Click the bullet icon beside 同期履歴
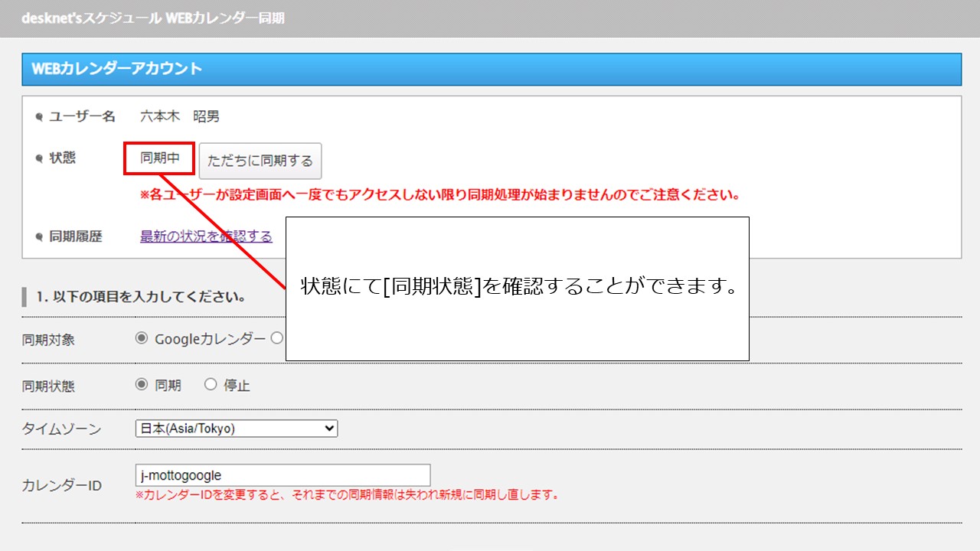The image size is (980, 551). tap(39, 237)
